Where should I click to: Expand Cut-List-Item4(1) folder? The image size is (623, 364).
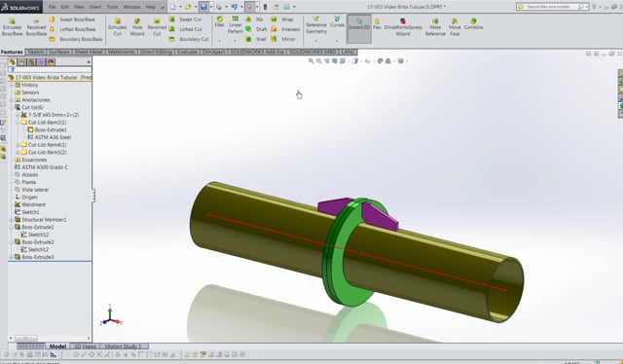[18, 145]
